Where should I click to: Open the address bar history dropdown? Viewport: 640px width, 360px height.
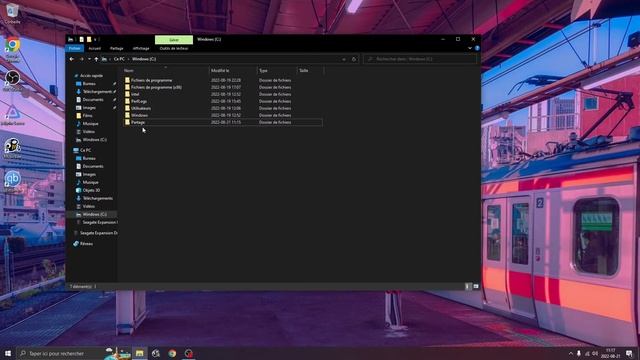[344, 59]
